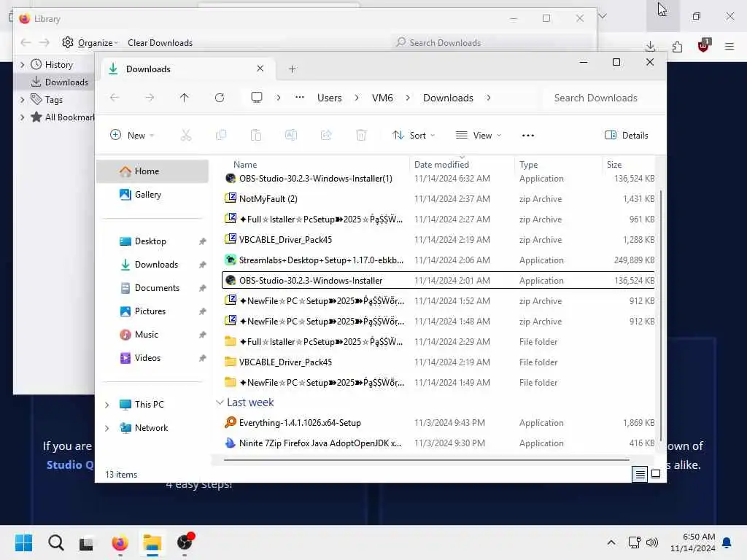Select Gallery in the navigation pane
Image resolution: width=747 pixels, height=560 pixels.
(x=152, y=195)
